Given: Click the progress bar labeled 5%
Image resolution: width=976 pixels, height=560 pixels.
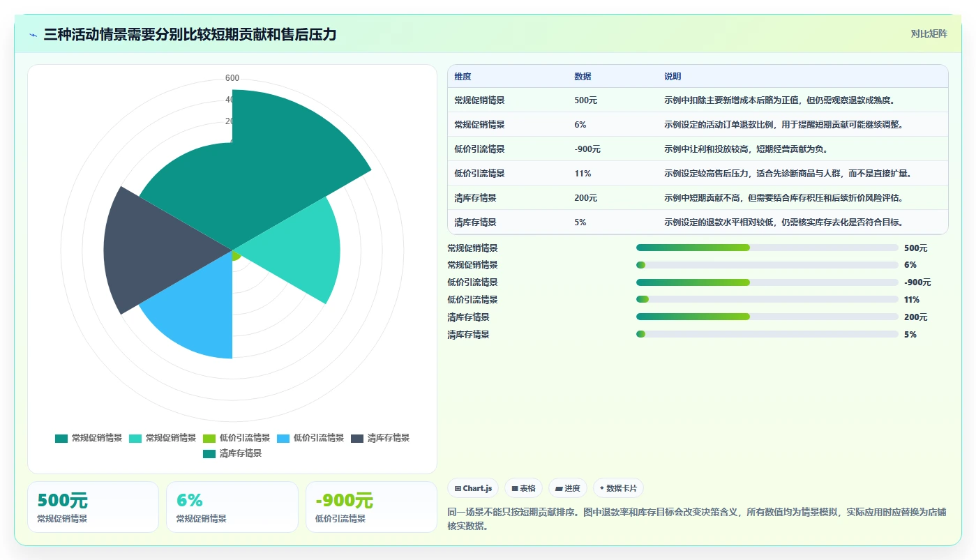Looking at the screenshot, I should pyautogui.click(x=767, y=335).
